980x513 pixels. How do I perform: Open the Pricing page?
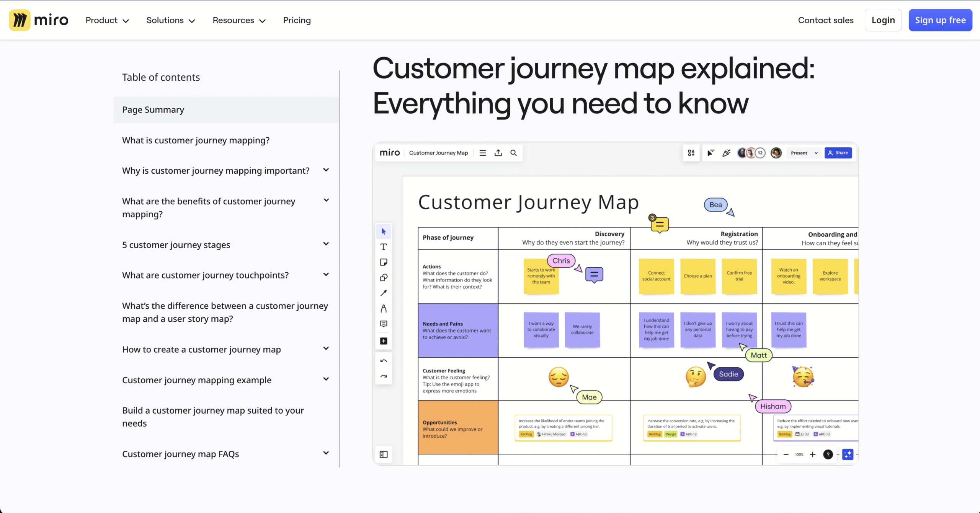point(297,20)
